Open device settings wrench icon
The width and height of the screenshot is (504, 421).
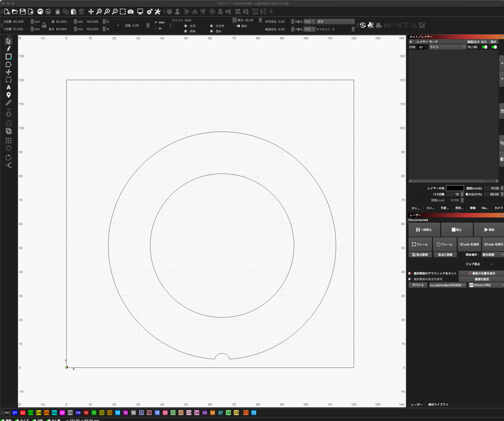point(157,11)
